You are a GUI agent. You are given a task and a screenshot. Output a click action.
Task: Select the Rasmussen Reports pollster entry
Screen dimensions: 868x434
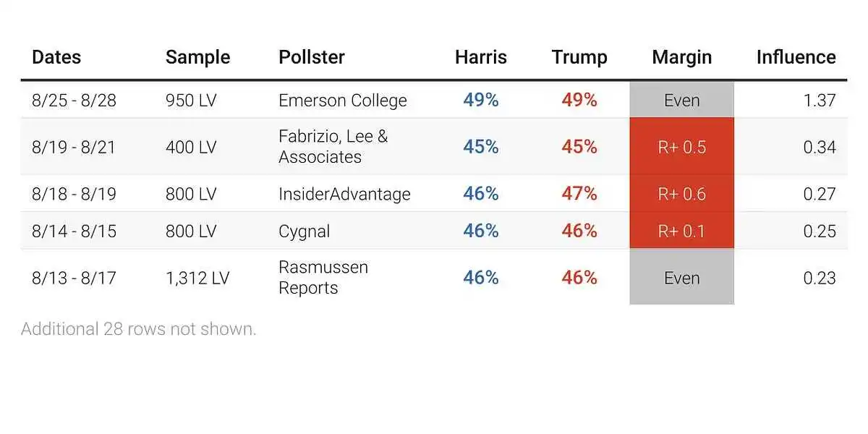[x=323, y=278]
